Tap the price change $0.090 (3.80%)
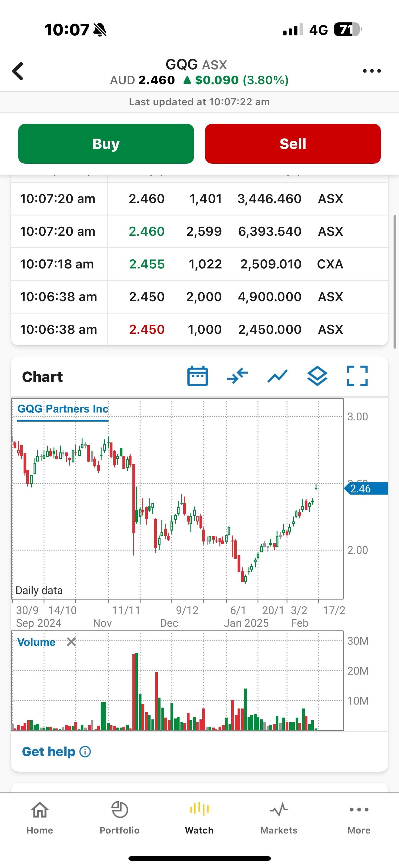Screen dimensions: 399x868 [x=236, y=80]
